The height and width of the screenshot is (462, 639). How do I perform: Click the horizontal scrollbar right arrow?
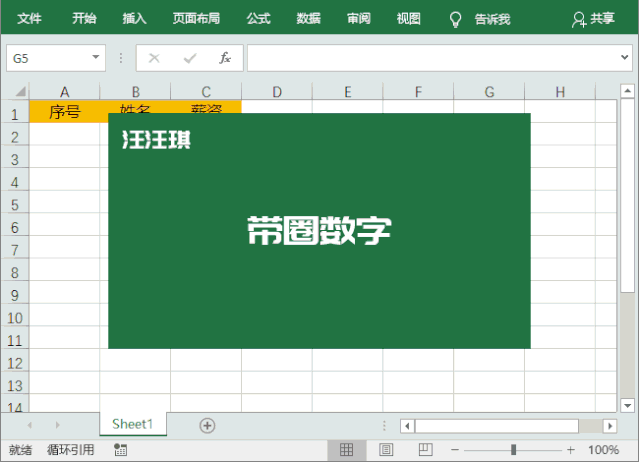tap(610, 427)
